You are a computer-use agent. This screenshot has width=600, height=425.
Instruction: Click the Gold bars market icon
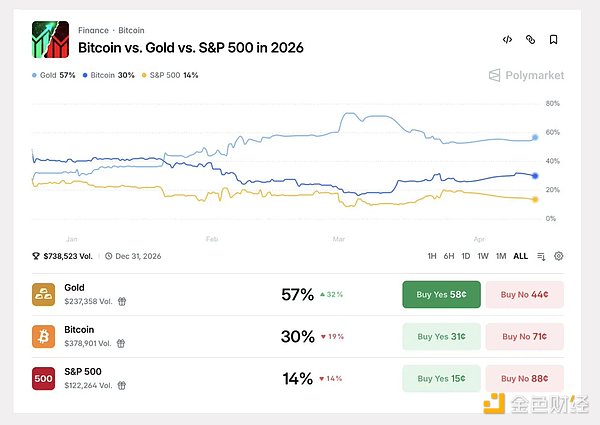tap(44, 294)
